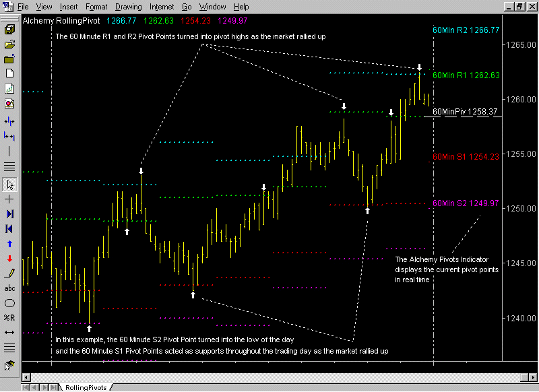Open the Format menu
The width and height of the screenshot is (539, 392).
click(96, 7)
